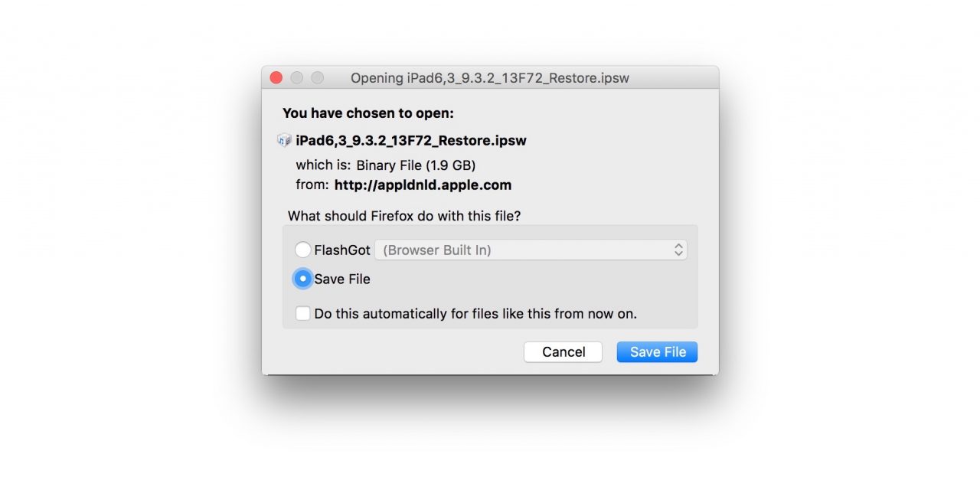The width and height of the screenshot is (980, 490).
Task: Click the FlashGot option label
Action: tap(342, 250)
